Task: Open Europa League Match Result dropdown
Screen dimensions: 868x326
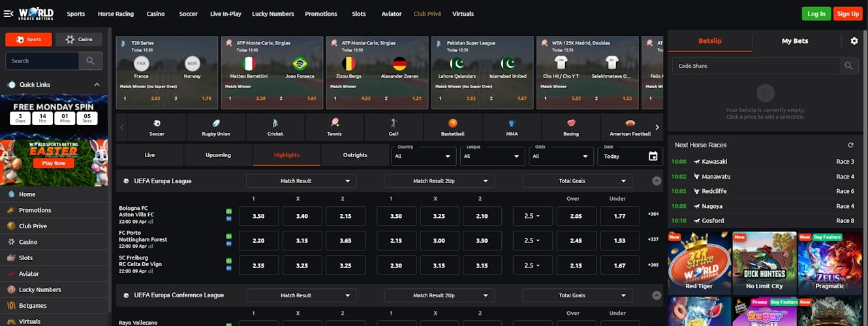Action: (x=302, y=181)
